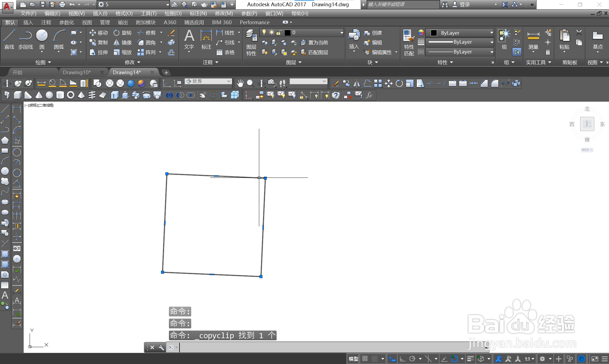The width and height of the screenshot is (609, 364).
Task: Click the 缩放 (Scale) tool
Action: tap(123, 52)
